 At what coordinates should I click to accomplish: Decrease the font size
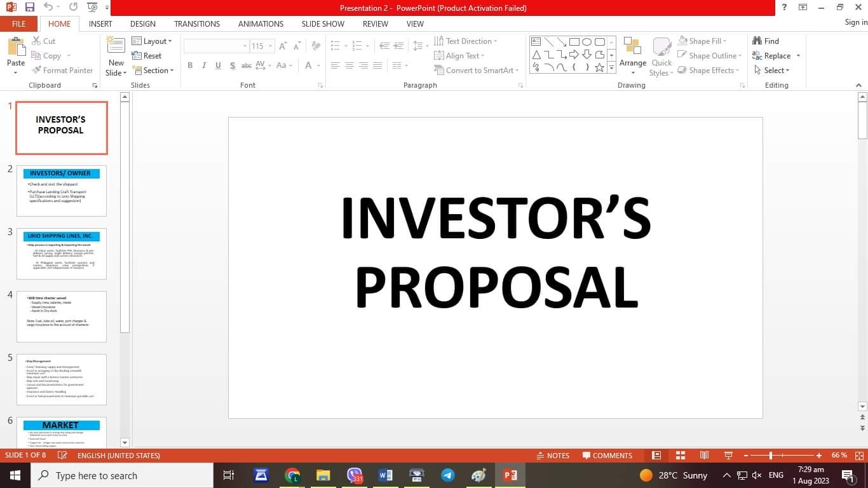[297, 46]
